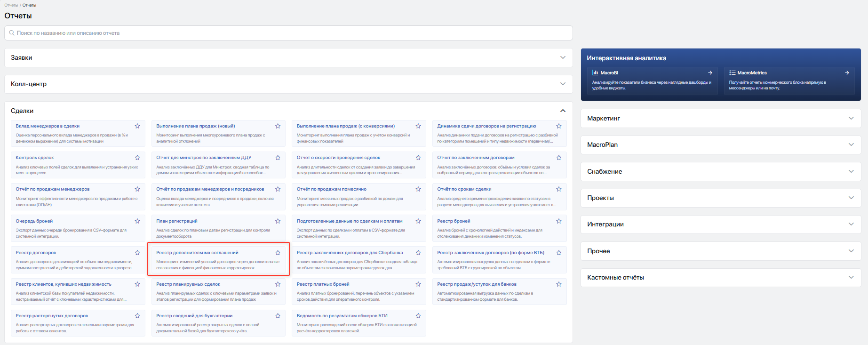
Task: Click arrow on MacroMetrics card
Action: click(x=847, y=73)
